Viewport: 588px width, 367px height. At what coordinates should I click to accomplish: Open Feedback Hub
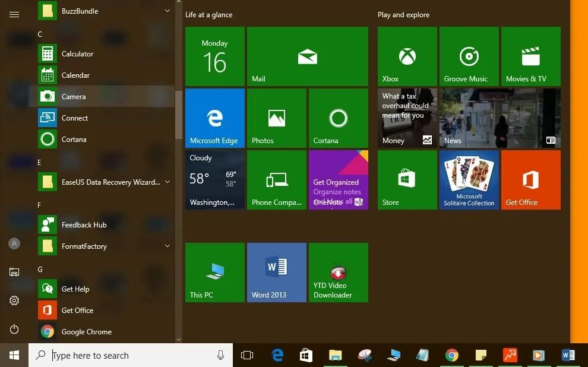click(101, 224)
